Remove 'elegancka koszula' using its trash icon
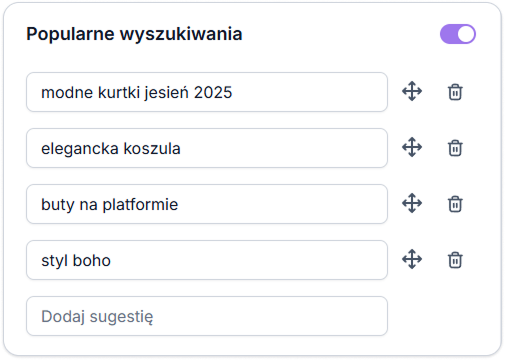This screenshot has width=505, height=360. click(x=455, y=148)
